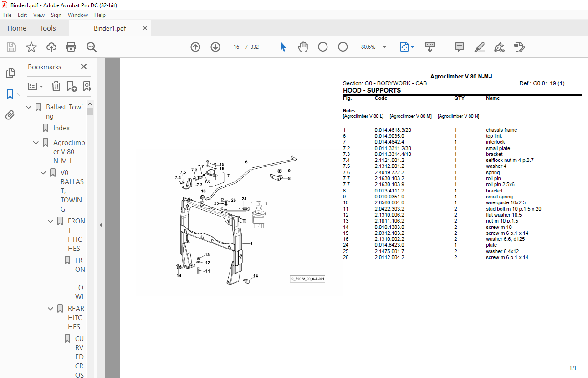Click the 'HOOD - SUPPORTS' heading

(x=372, y=90)
